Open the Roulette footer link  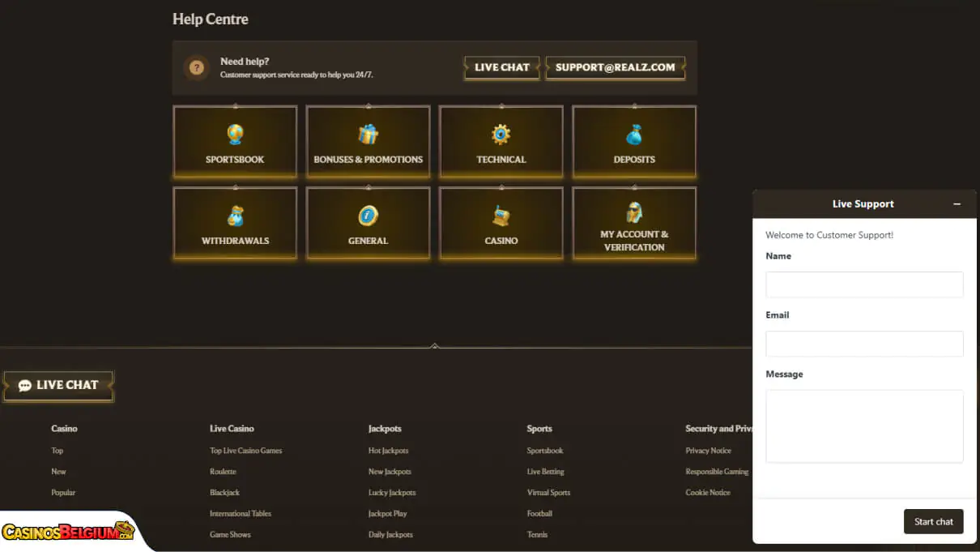pyautogui.click(x=223, y=472)
